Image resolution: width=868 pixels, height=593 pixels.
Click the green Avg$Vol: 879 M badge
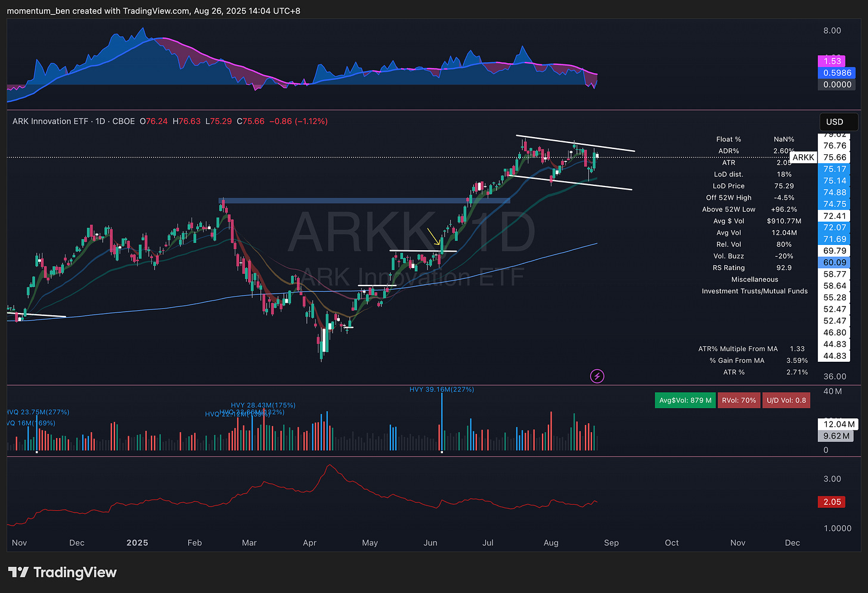tap(685, 400)
